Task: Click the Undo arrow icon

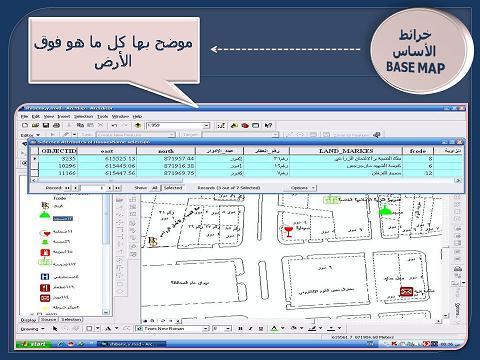Action: tap(114, 126)
